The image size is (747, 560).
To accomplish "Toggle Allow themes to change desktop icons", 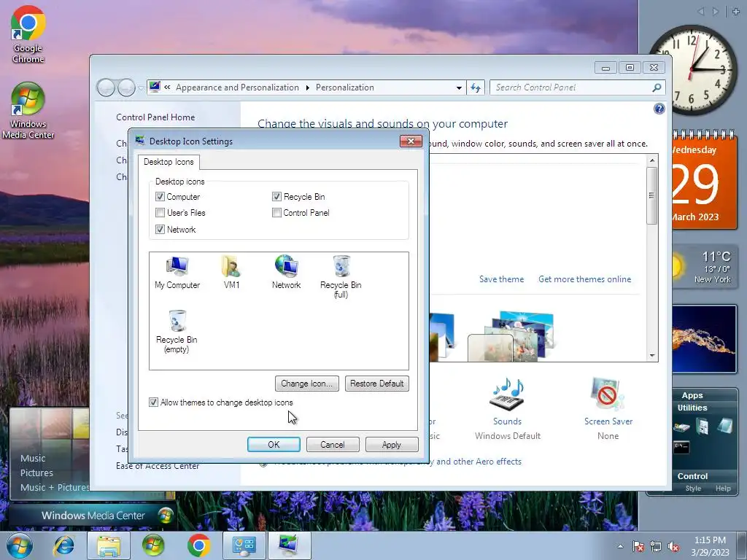I will tap(153, 402).
